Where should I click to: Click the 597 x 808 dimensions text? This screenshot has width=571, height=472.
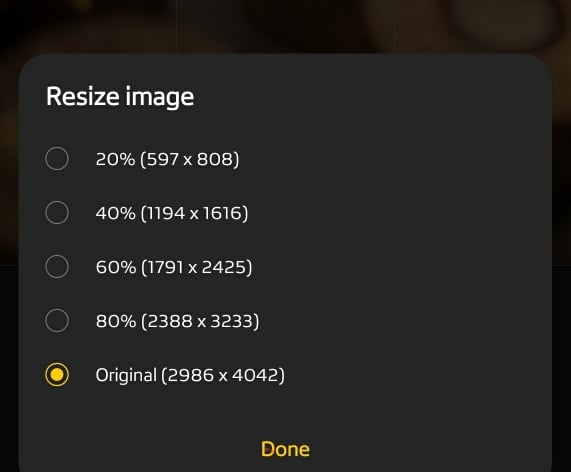(x=190, y=159)
